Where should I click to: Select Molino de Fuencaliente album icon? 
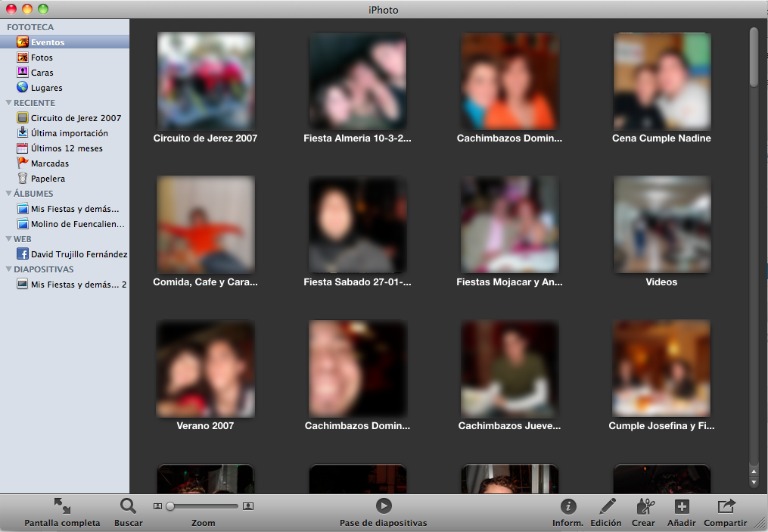click(23, 224)
